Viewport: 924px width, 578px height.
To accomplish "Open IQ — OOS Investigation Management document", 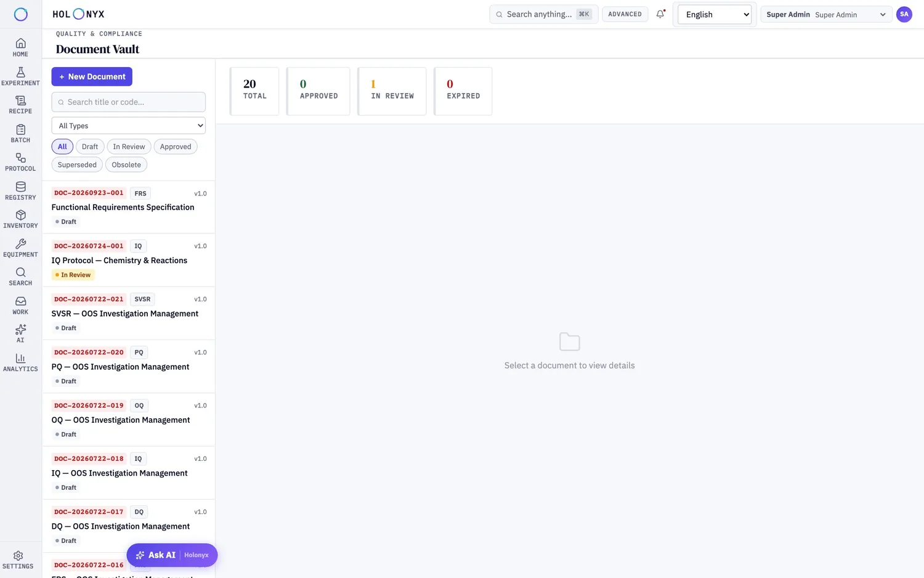I will point(128,473).
